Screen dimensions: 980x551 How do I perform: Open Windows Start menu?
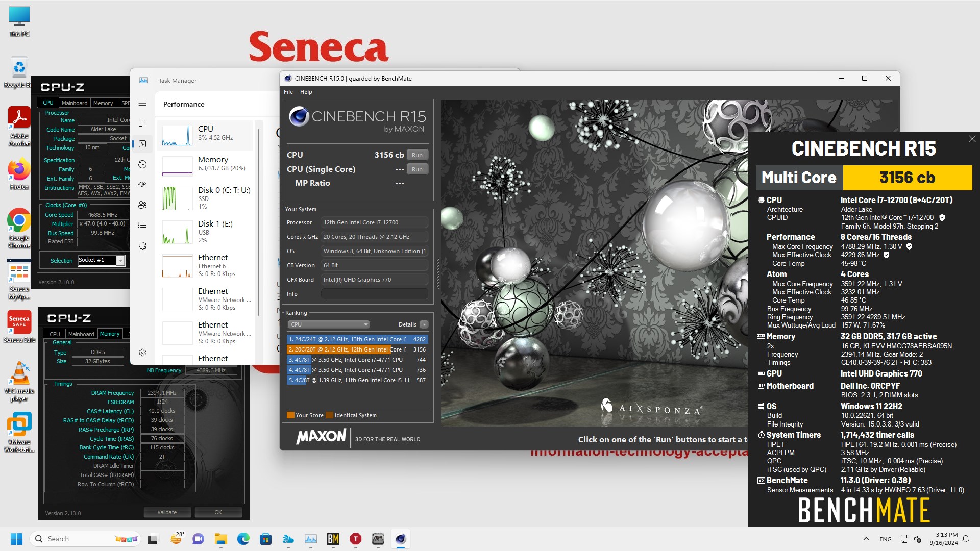click(16, 539)
